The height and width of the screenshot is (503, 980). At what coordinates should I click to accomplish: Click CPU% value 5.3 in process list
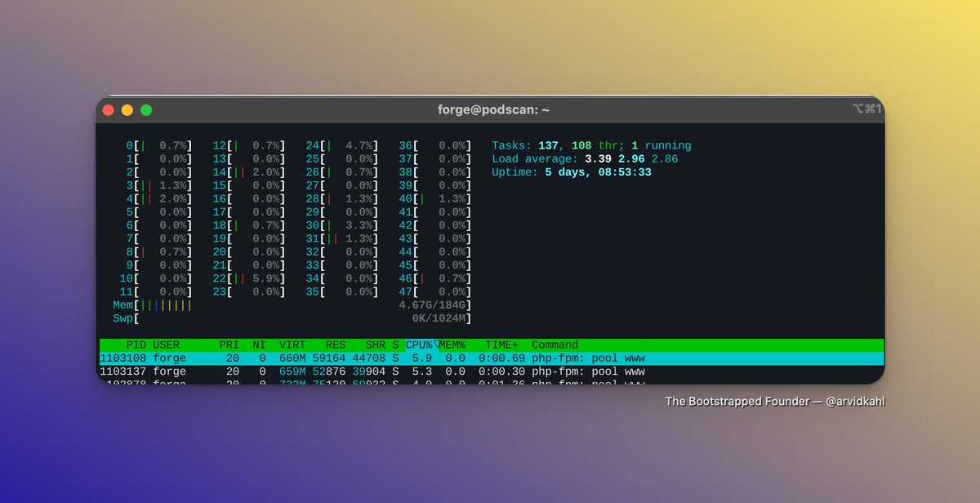[x=421, y=372]
